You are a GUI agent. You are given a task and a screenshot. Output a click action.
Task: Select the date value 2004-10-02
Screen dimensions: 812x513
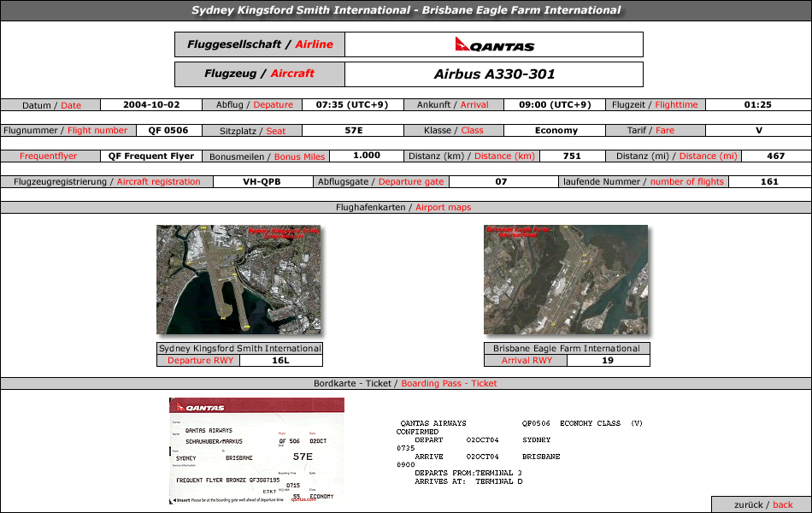[x=151, y=104]
